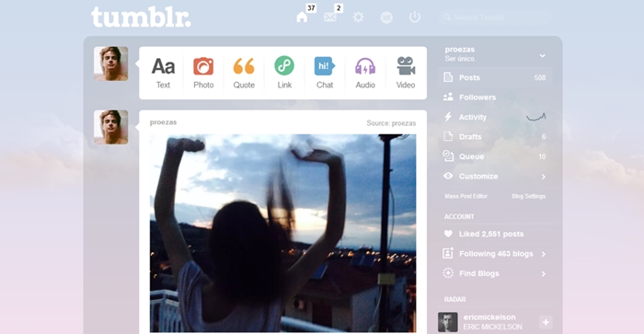Click the avatar beside the new post bar

coord(111,63)
